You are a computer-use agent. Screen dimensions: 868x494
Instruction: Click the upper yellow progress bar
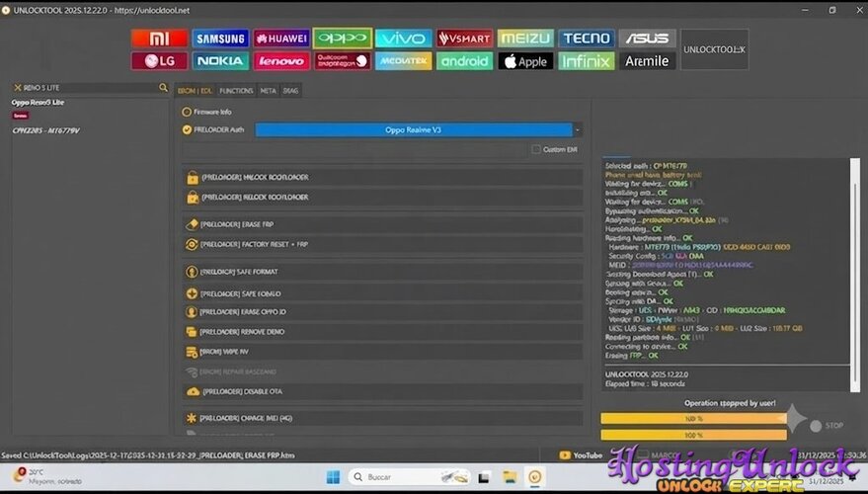[693, 419]
